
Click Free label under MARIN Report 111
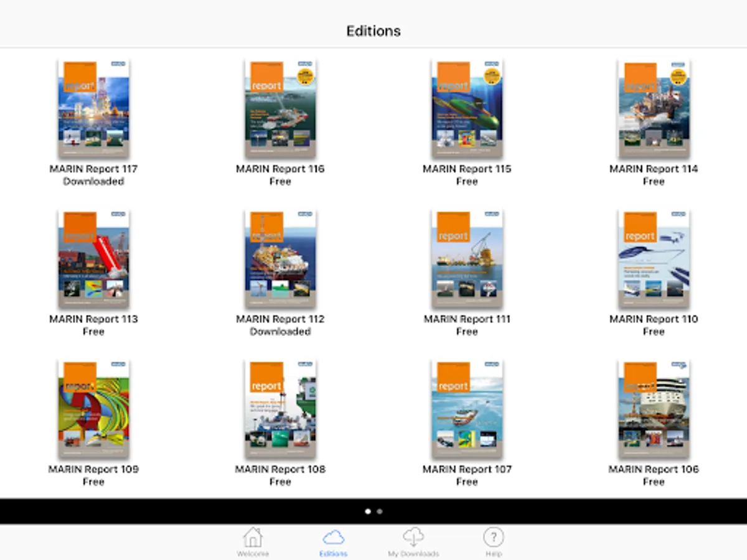pos(467,332)
